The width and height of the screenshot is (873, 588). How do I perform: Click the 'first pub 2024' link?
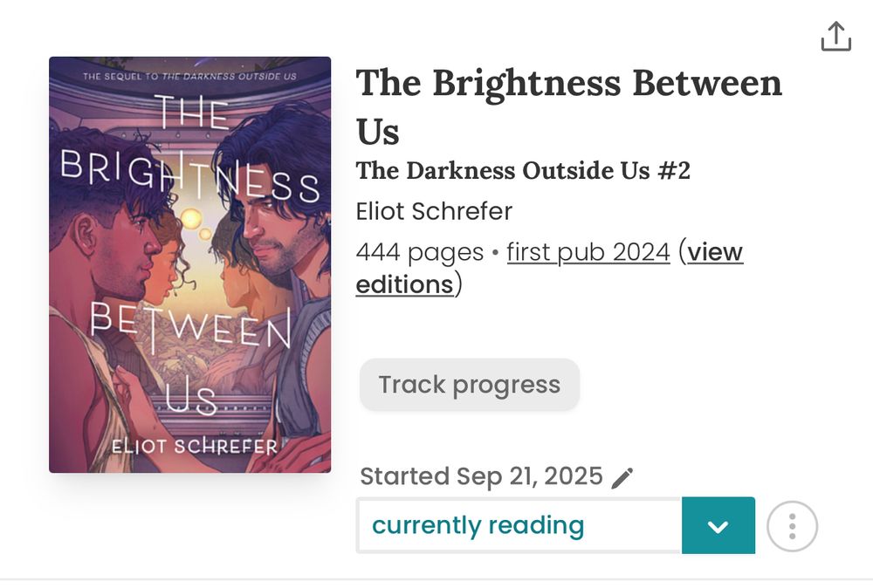[x=588, y=252]
